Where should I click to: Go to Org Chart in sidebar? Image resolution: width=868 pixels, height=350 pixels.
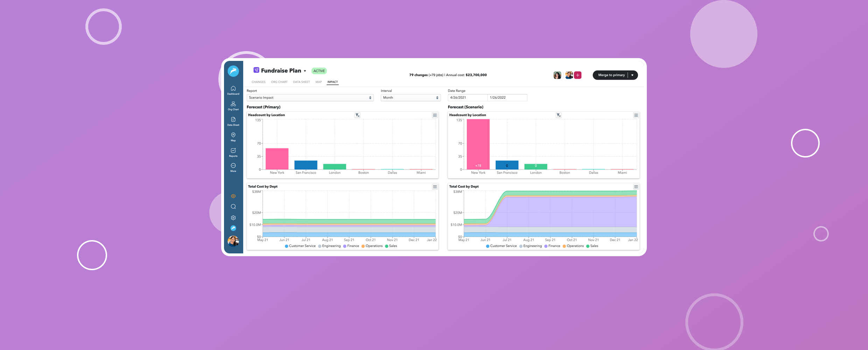click(233, 106)
